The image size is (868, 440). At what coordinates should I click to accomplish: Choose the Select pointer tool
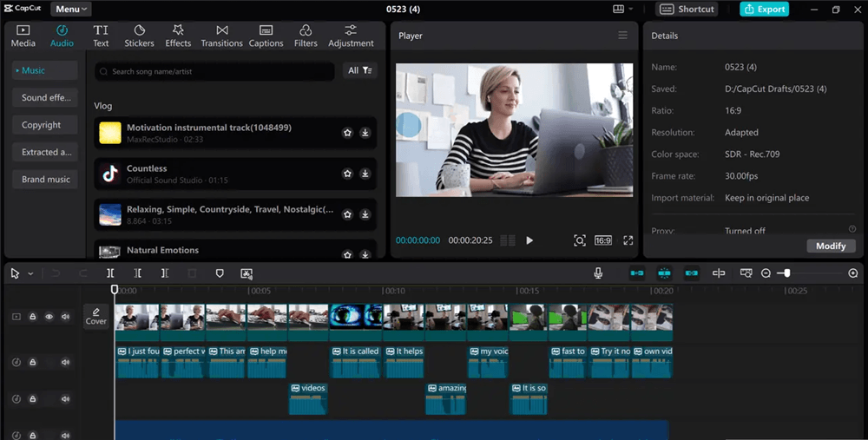click(x=15, y=273)
